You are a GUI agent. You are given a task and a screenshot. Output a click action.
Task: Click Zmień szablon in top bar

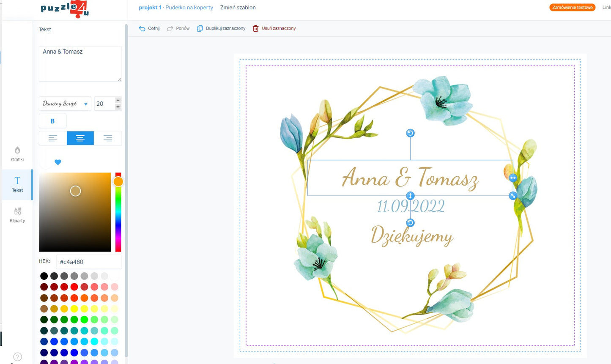(x=238, y=8)
